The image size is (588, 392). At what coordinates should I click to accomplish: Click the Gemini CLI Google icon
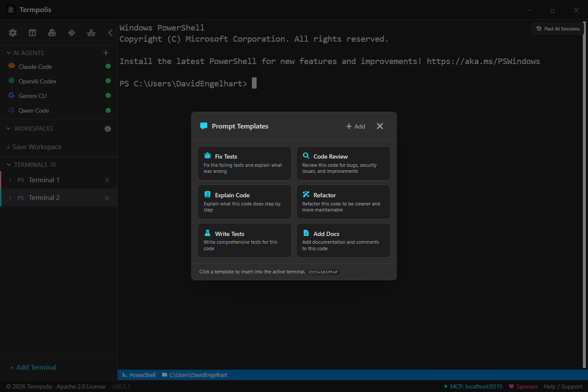point(12,95)
